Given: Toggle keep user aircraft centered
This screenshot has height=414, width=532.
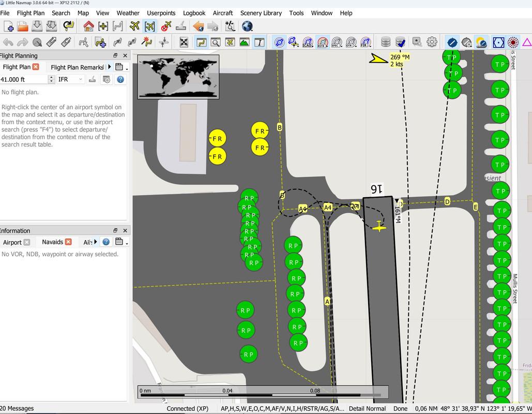Looking at the screenshot, I should (149, 26).
